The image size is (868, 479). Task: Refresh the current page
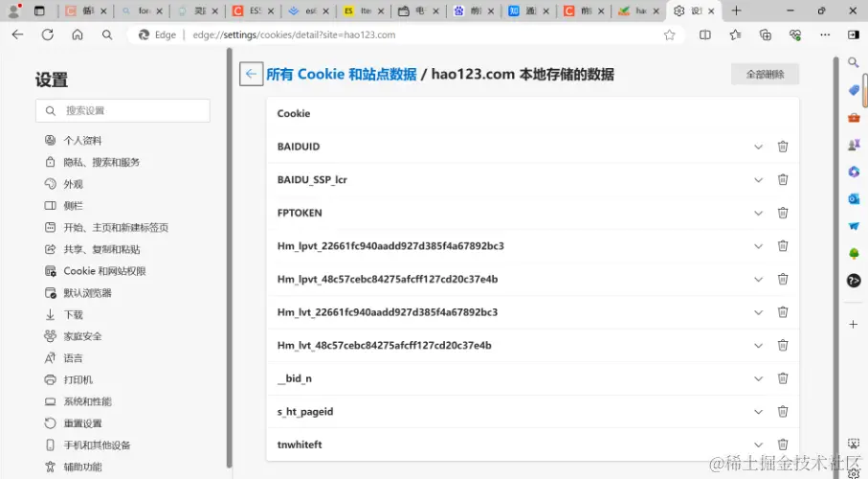pyautogui.click(x=48, y=34)
